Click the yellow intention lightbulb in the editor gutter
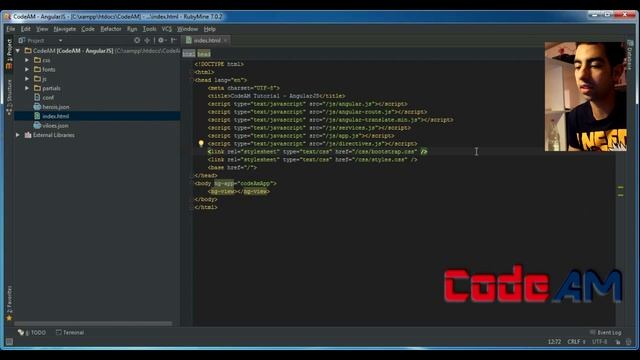This screenshot has height=360, width=640. 201,143
